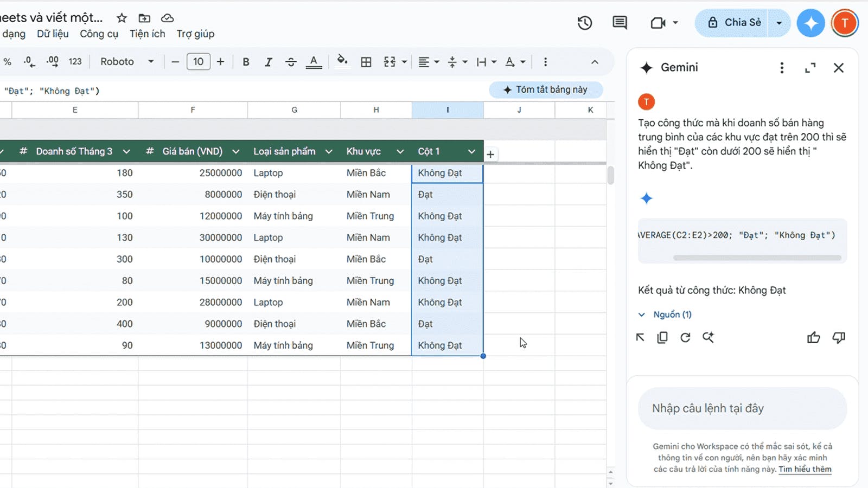Regenerate the Gemini response

pos(685,338)
